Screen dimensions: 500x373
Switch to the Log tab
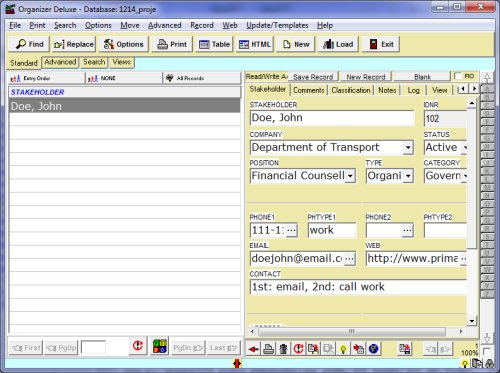413,90
